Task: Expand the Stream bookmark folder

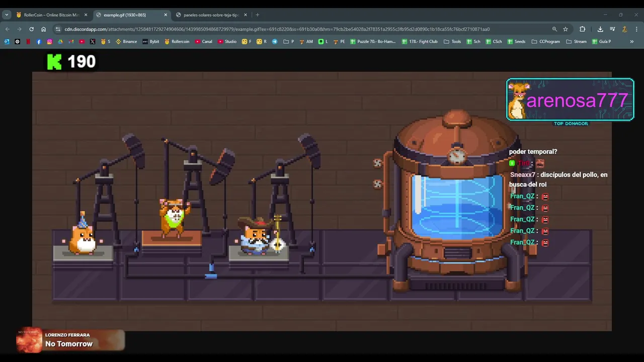Action: tap(576, 41)
